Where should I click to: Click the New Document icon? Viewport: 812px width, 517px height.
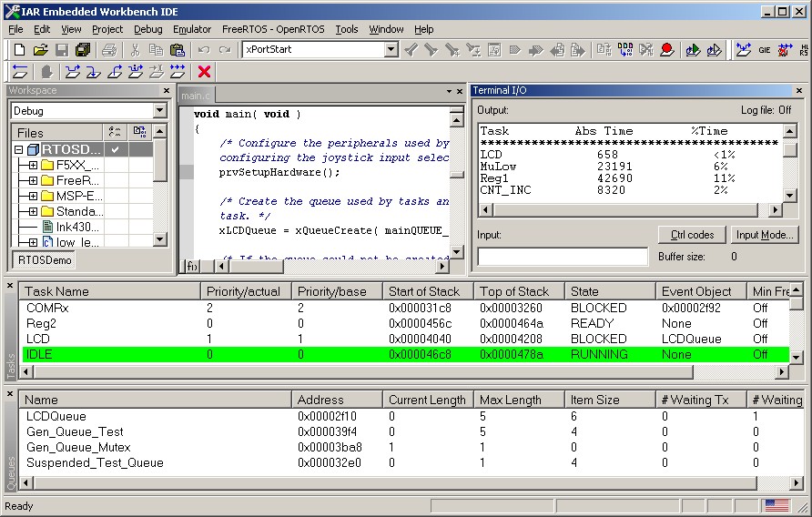(19, 50)
